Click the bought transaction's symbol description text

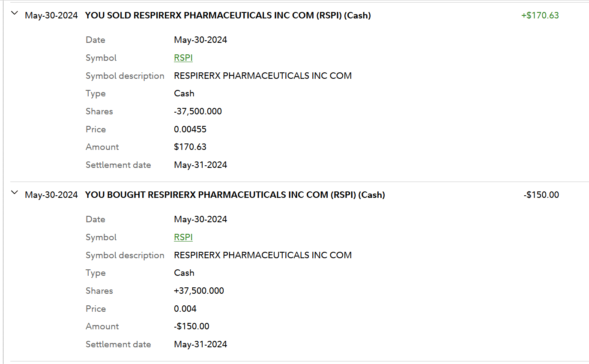263,255
